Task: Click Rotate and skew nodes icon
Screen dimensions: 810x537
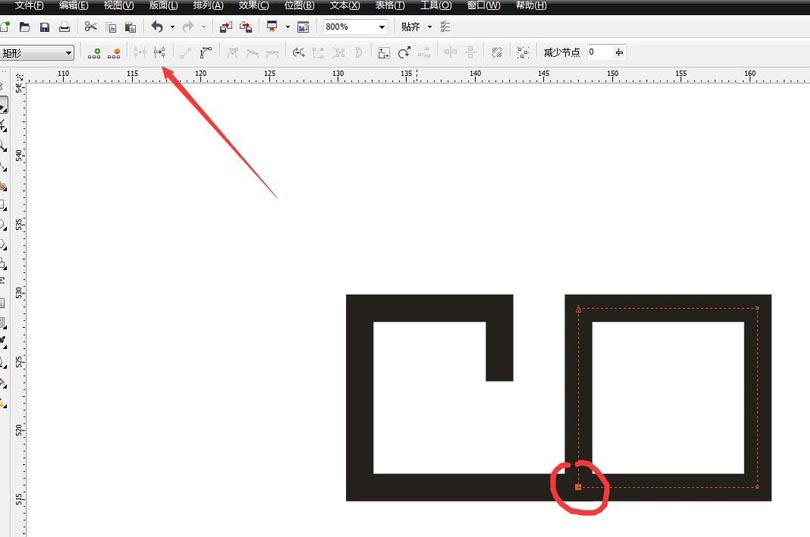Action: pos(404,52)
